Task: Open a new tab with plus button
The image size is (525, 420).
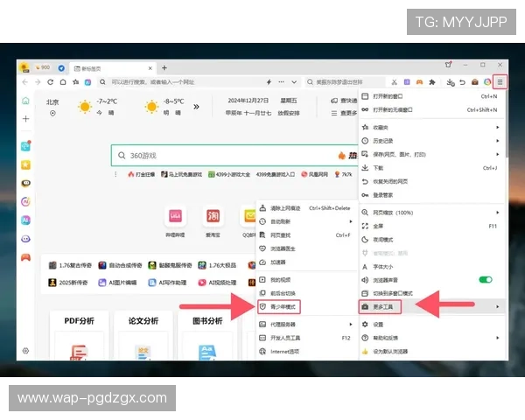Action: click(x=164, y=68)
